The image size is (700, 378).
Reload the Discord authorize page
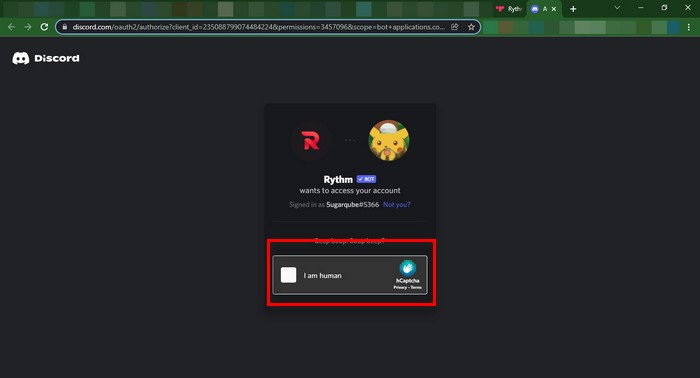(x=44, y=27)
